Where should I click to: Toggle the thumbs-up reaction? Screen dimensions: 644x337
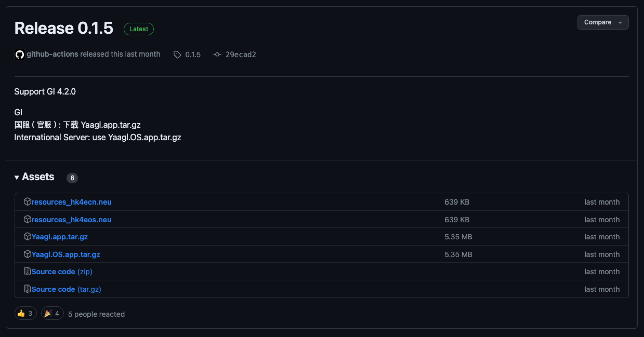[25, 313]
